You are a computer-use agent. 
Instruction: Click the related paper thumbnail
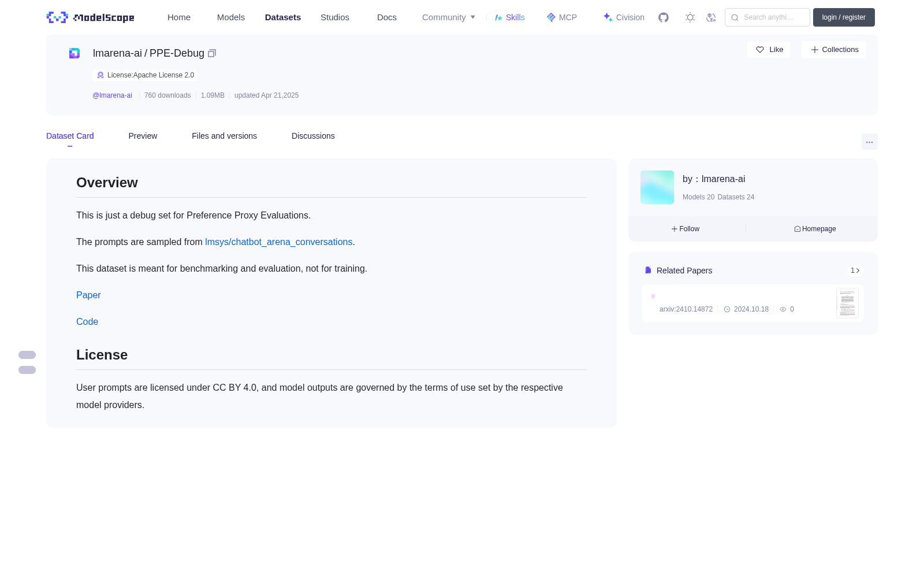click(847, 303)
